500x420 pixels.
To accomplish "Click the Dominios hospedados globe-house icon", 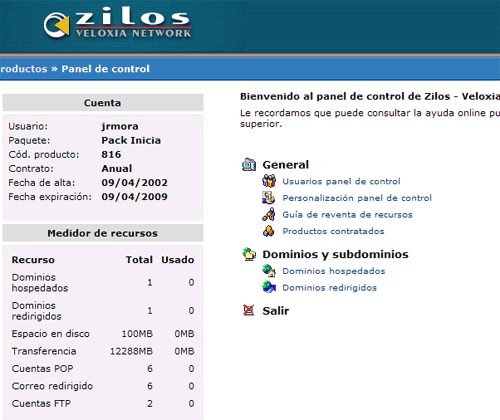I will tap(269, 271).
